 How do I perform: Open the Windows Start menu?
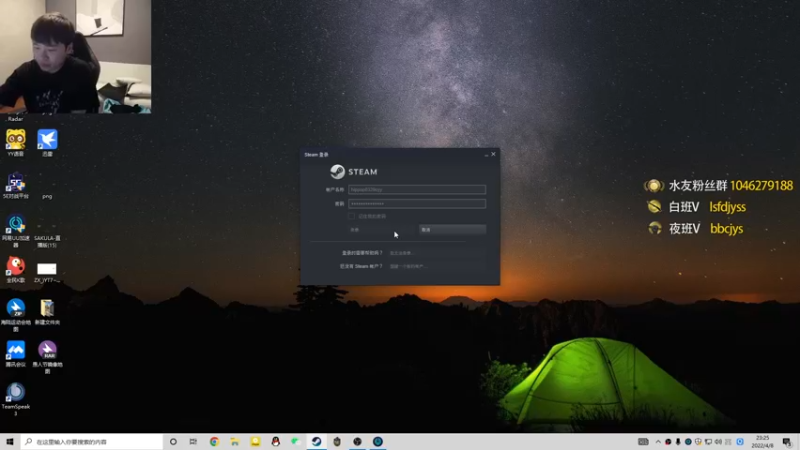(x=10, y=441)
